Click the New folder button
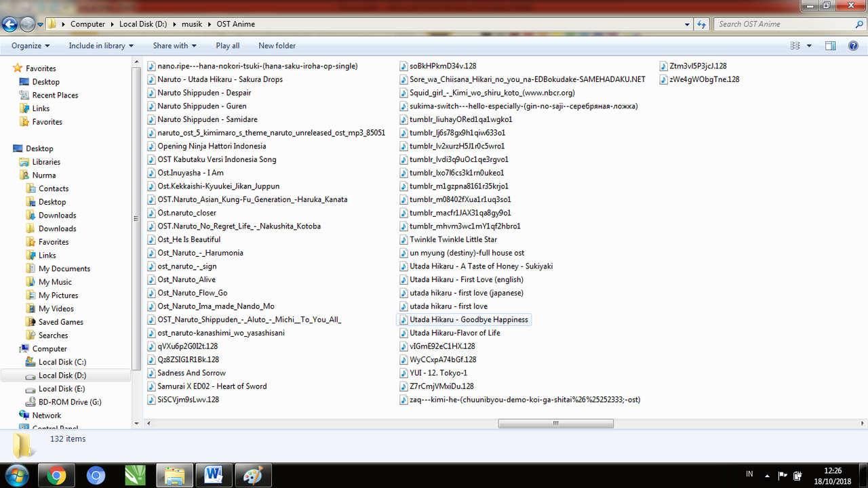Viewport: 868px width, 488px height. click(277, 45)
